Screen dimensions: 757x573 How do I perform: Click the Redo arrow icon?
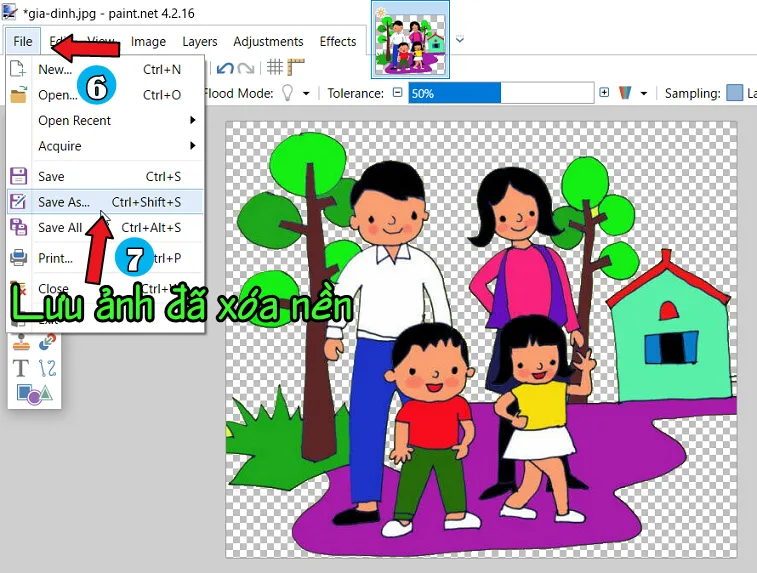[246, 68]
